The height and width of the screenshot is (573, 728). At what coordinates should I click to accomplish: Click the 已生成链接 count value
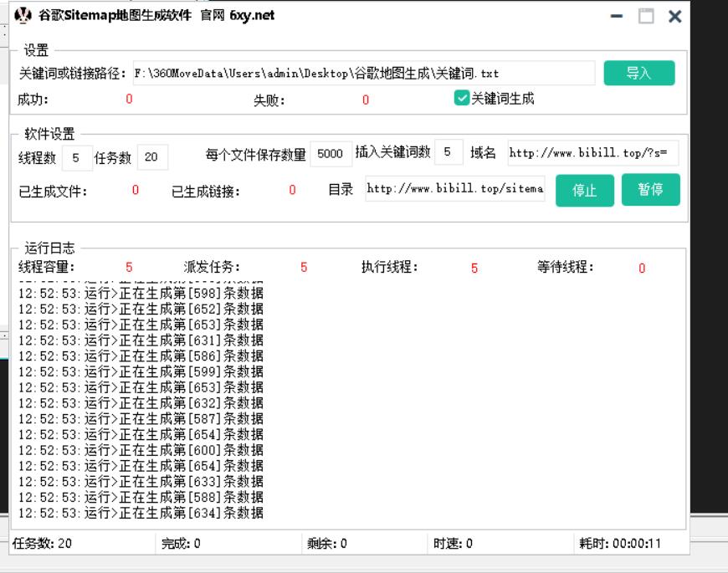click(292, 190)
